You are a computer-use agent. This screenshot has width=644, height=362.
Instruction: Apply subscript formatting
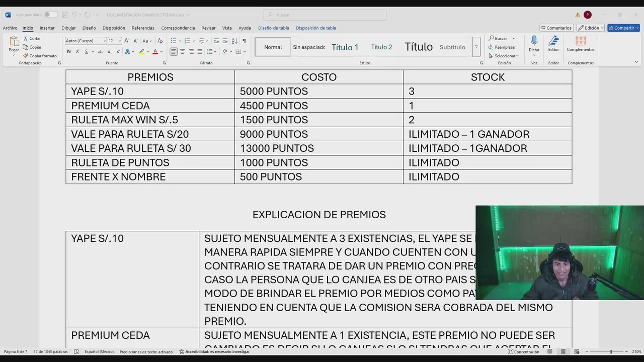[109, 52]
